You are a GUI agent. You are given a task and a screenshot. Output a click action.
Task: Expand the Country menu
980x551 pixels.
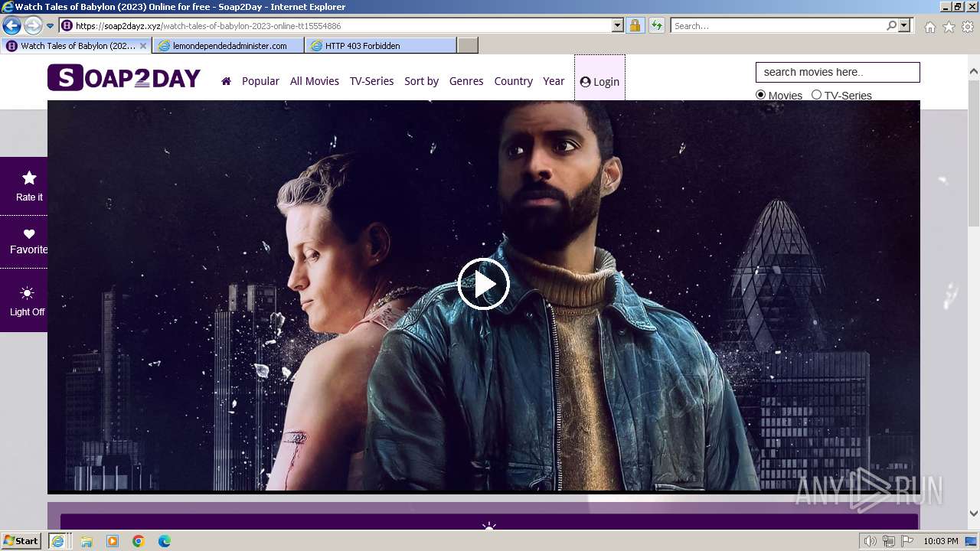[513, 81]
